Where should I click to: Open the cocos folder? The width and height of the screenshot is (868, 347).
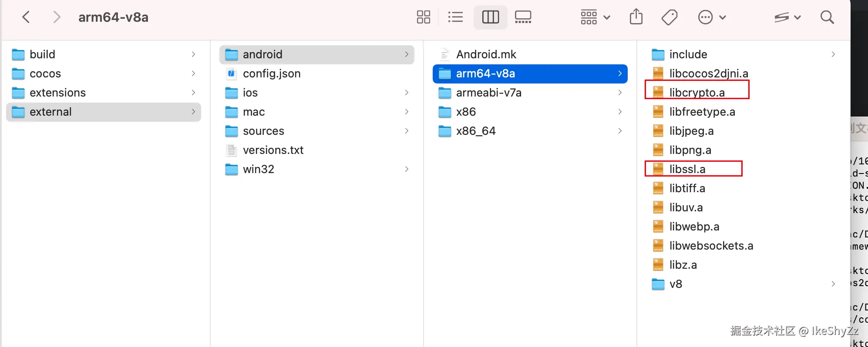point(45,73)
